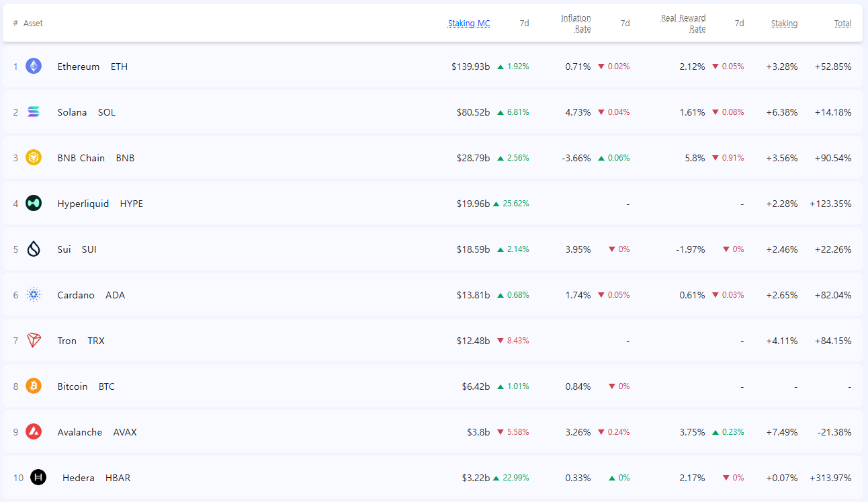
Task: Click the Cardano logo icon
Action: [34, 295]
